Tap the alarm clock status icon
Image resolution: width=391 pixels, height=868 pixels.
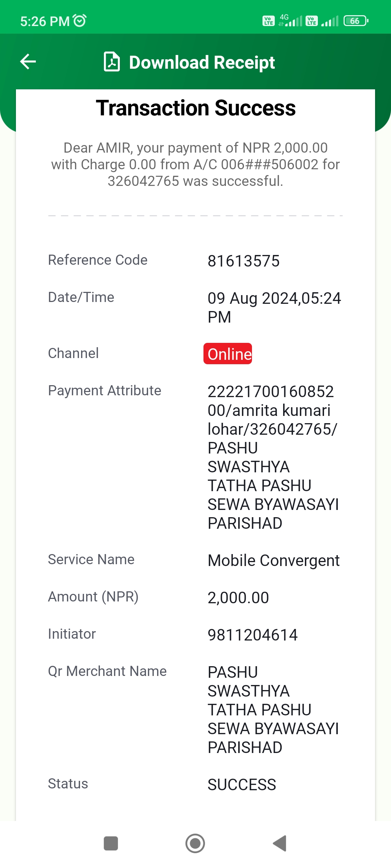click(80, 21)
